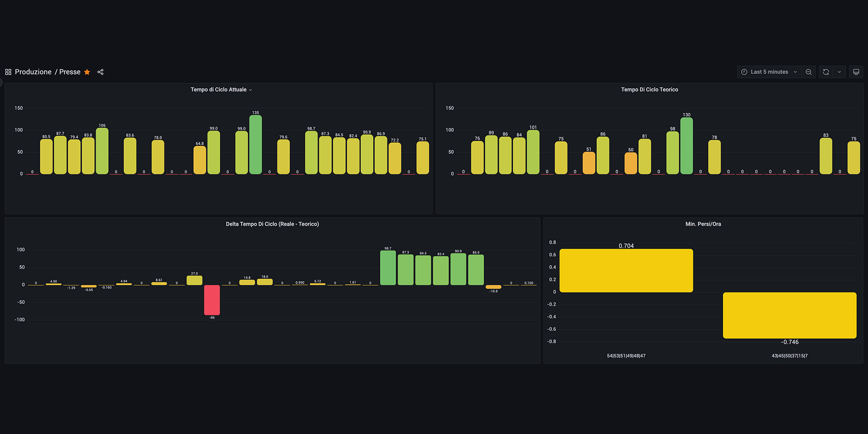The image size is (868, 434).
Task: Open the 'Last 5 minutes' time picker
Action: point(769,72)
